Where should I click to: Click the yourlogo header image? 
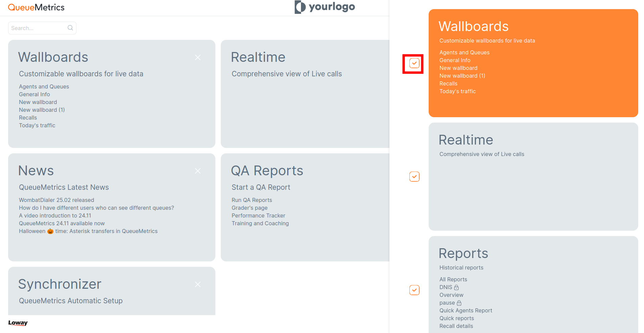point(325,7)
